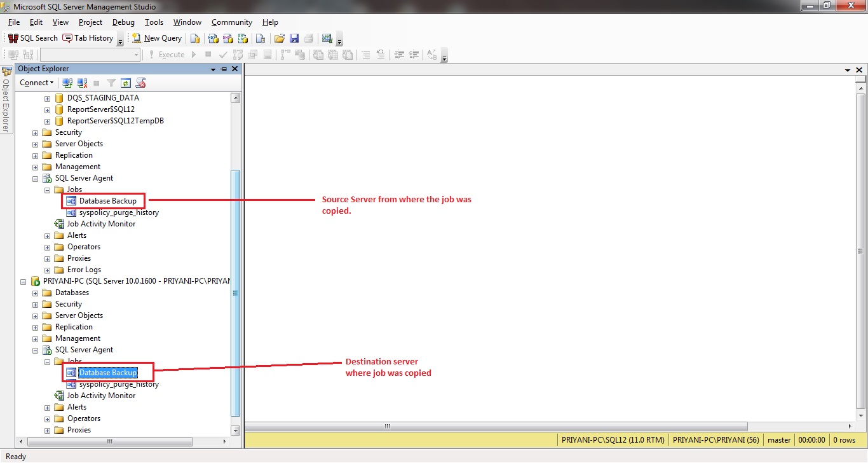Click the Filter icon in Object Explorer

[x=111, y=83]
